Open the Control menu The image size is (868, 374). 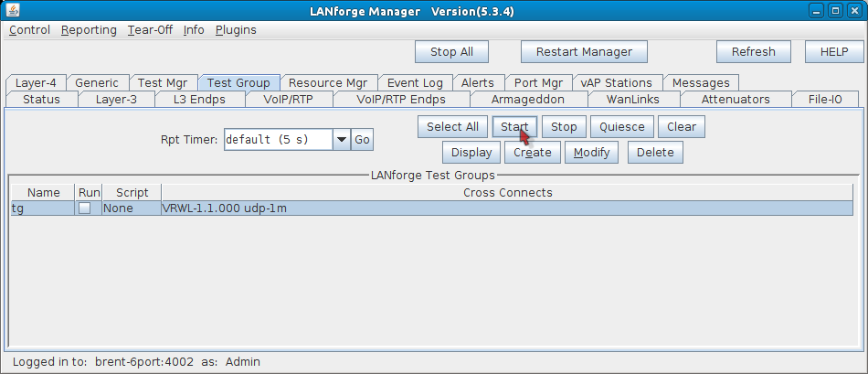[x=29, y=29]
